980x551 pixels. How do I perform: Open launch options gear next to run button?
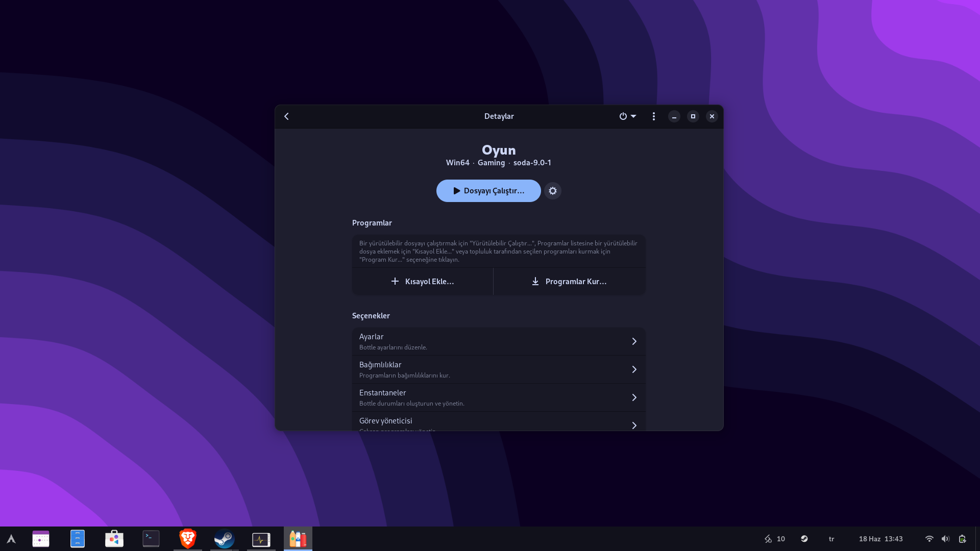[x=552, y=191]
